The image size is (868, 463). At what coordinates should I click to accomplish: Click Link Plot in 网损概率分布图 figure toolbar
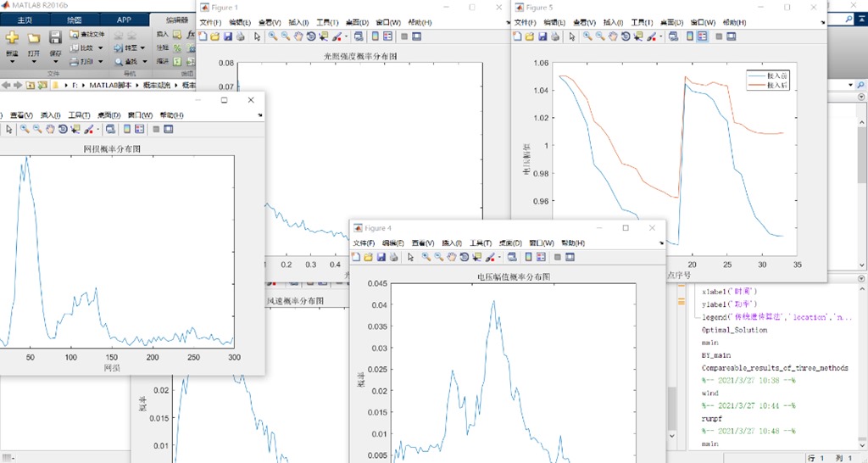tap(110, 129)
